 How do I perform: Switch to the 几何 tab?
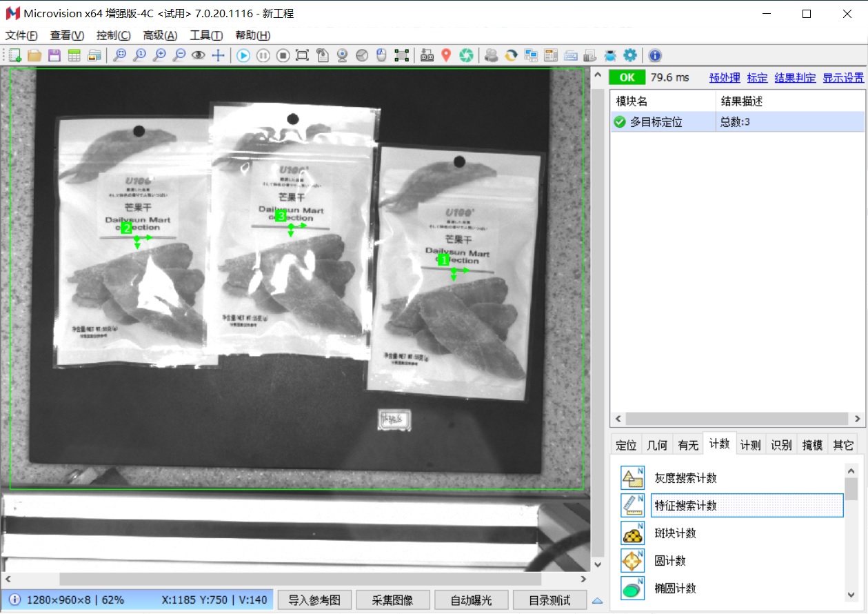point(657,445)
